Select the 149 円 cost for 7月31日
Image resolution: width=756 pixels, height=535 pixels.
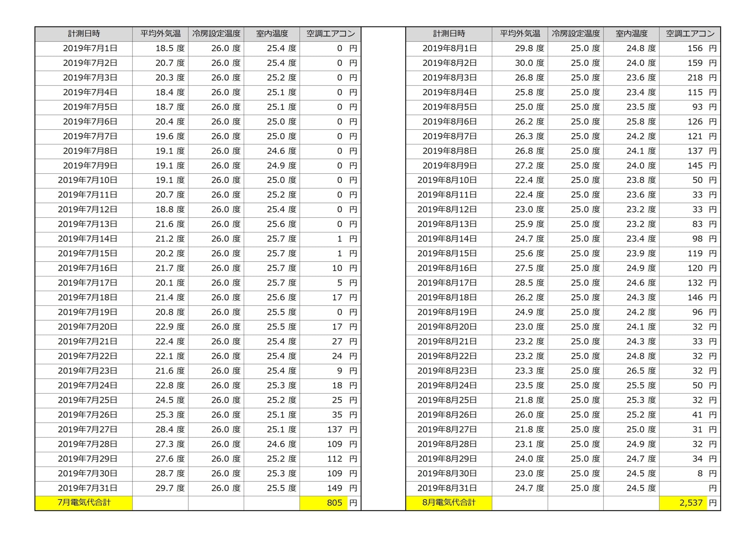click(330, 488)
